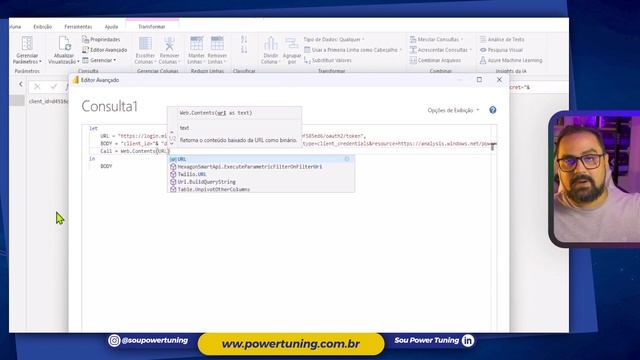Open Gerenciar Parâmetros in the ribbon
The height and width of the screenshot is (360, 640).
27,50
